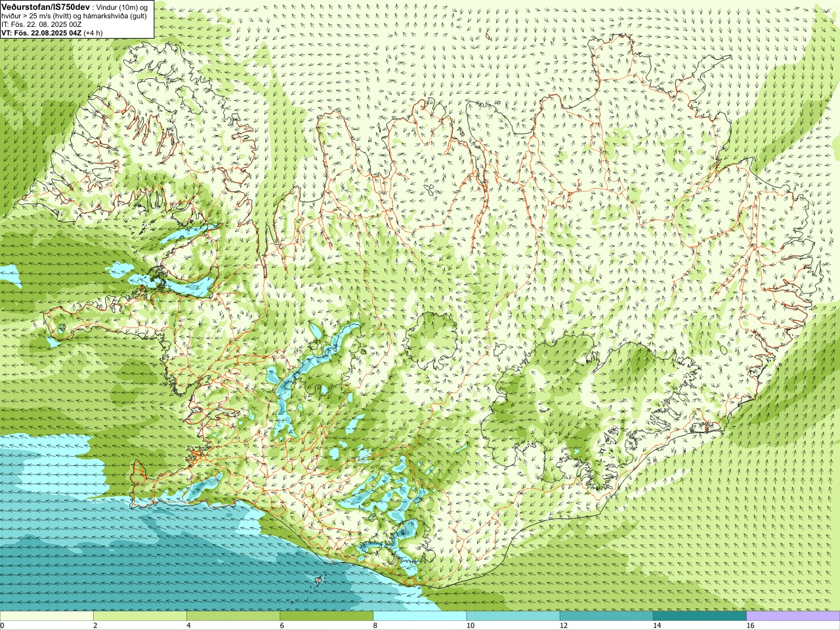The image size is (840, 630).
Task: Click the legend label '10'
Action: [x=470, y=625]
